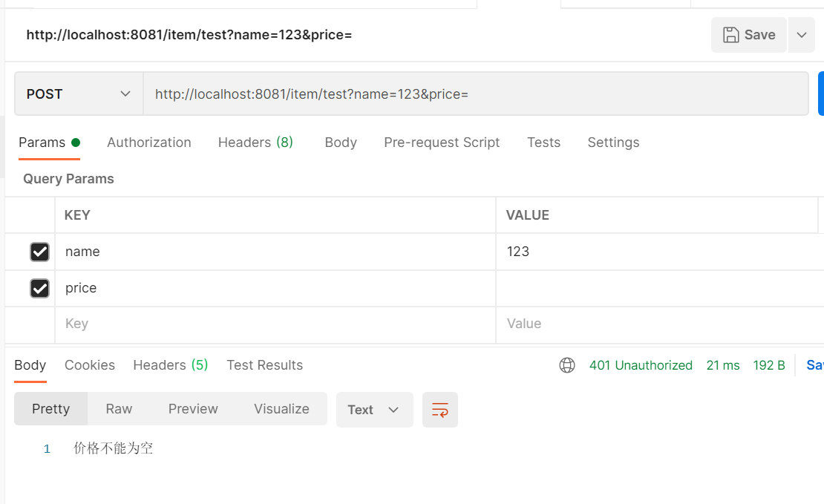Open the Save options dropdown arrow

(x=802, y=35)
